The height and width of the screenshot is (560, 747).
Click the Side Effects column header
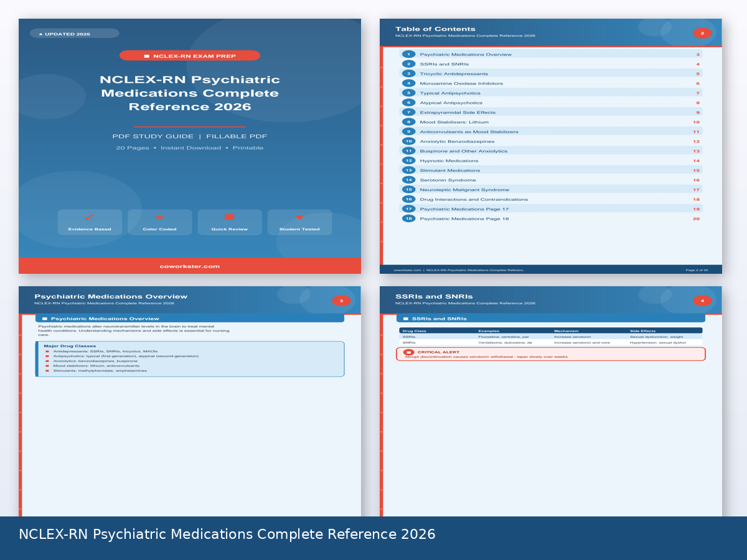644,331
